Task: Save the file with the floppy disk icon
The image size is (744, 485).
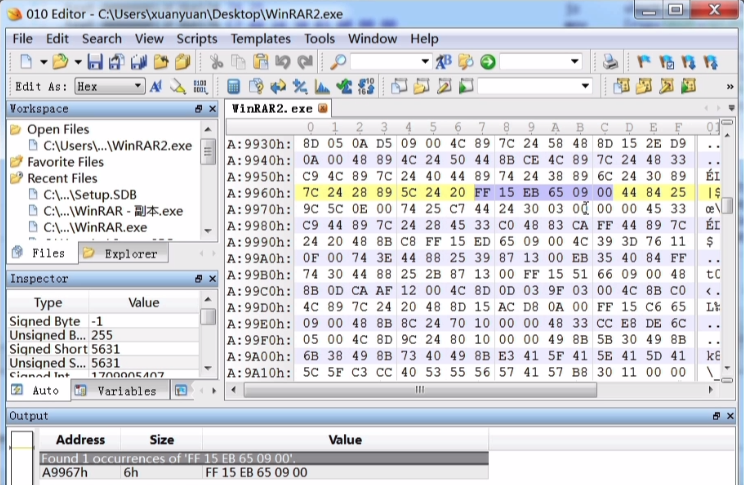Action: click(95, 62)
